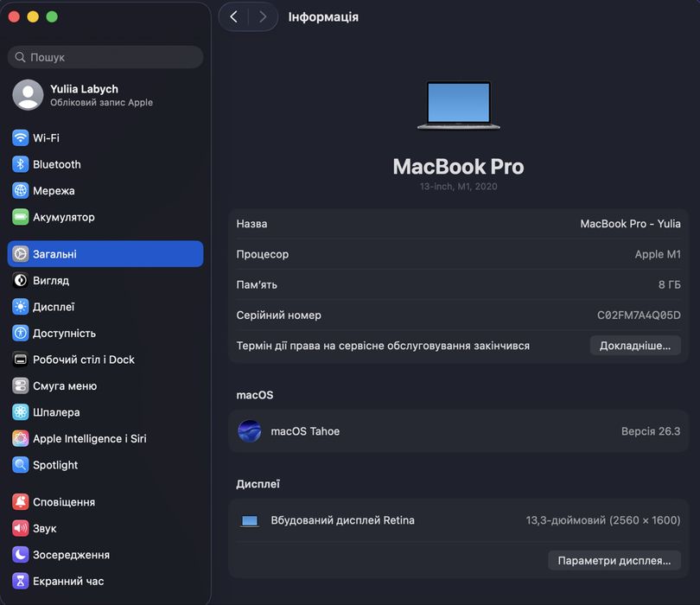This screenshot has height=605, width=700.
Task: Click the MacBook Pro heading text
Action: (x=459, y=167)
